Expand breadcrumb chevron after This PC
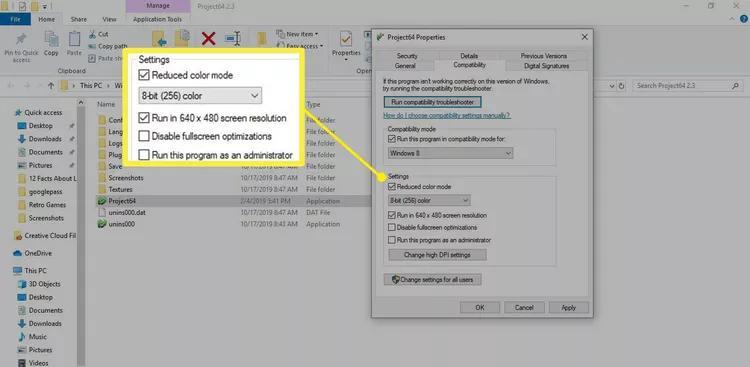The height and width of the screenshot is (367, 750). point(110,86)
